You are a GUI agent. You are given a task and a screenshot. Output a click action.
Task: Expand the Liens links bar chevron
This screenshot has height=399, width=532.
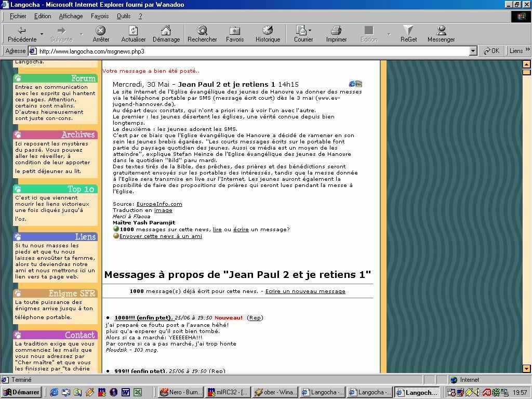[527, 50]
